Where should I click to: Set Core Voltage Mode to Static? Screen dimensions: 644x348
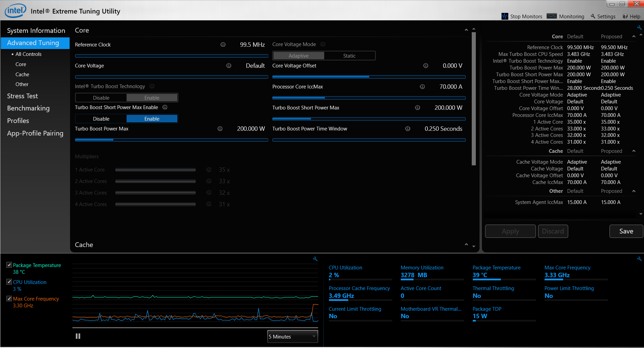pyautogui.click(x=349, y=56)
